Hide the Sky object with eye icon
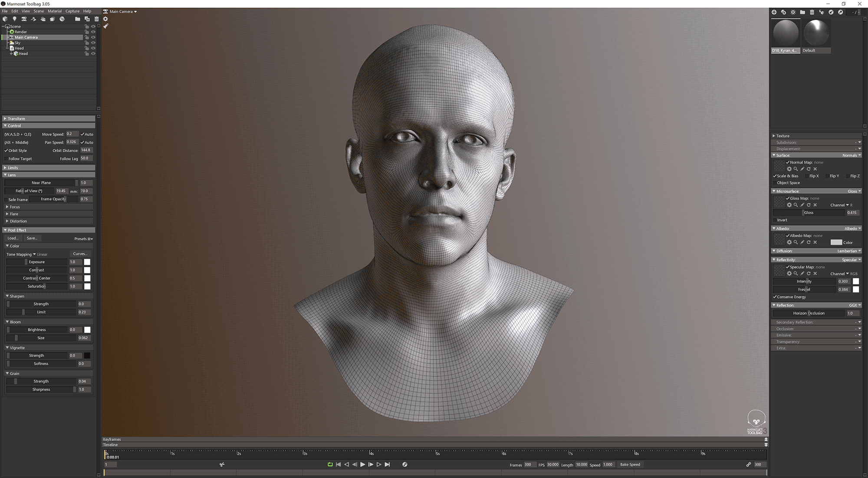Viewport: 868px width, 478px height. pos(93,43)
